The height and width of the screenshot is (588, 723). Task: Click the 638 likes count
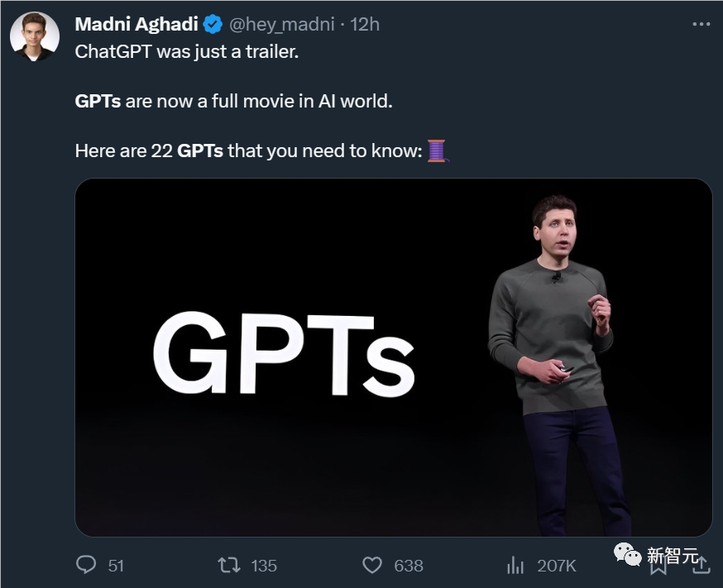point(409,566)
